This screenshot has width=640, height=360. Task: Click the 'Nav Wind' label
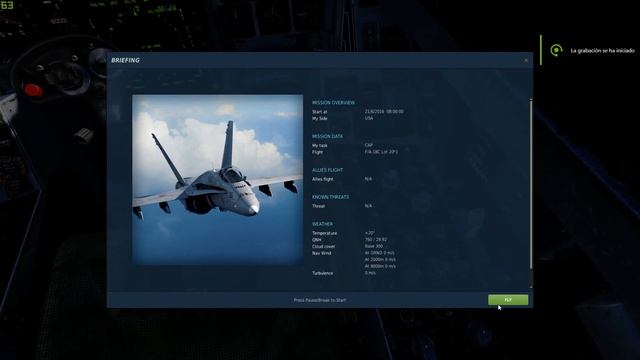[321, 253]
